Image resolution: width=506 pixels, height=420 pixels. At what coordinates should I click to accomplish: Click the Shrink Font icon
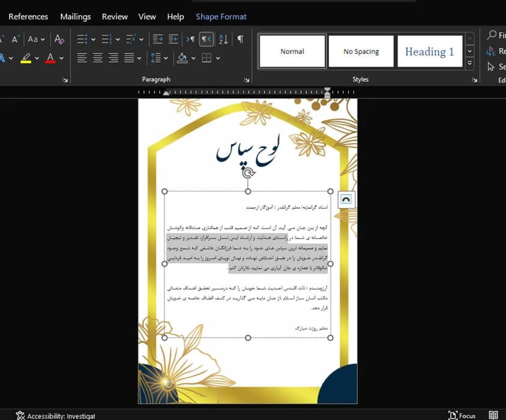click(x=16, y=39)
